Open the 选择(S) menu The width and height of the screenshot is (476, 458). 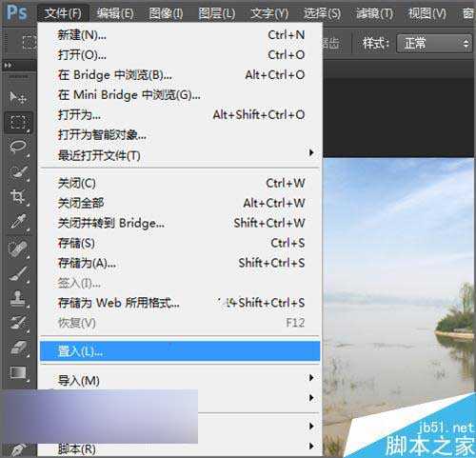coord(322,13)
